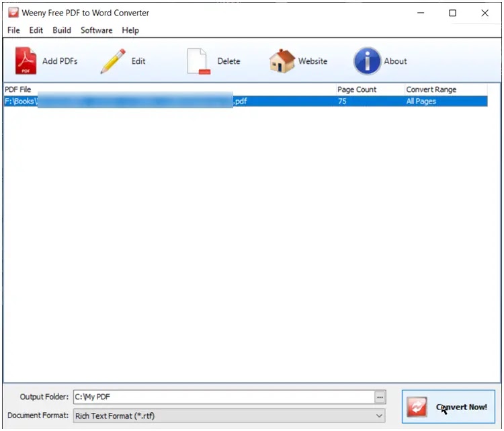Close the Weeny converter window
This screenshot has width=504, height=431.
[485, 13]
